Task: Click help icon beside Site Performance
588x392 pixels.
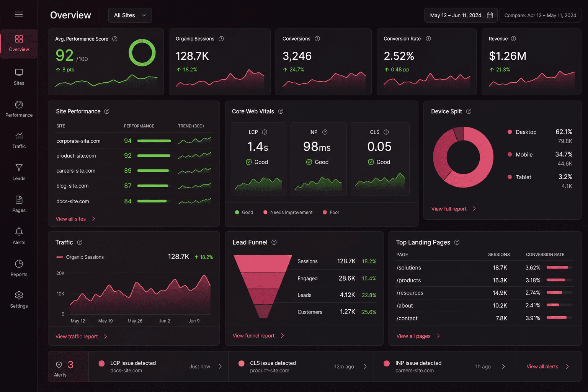Action: [107, 111]
